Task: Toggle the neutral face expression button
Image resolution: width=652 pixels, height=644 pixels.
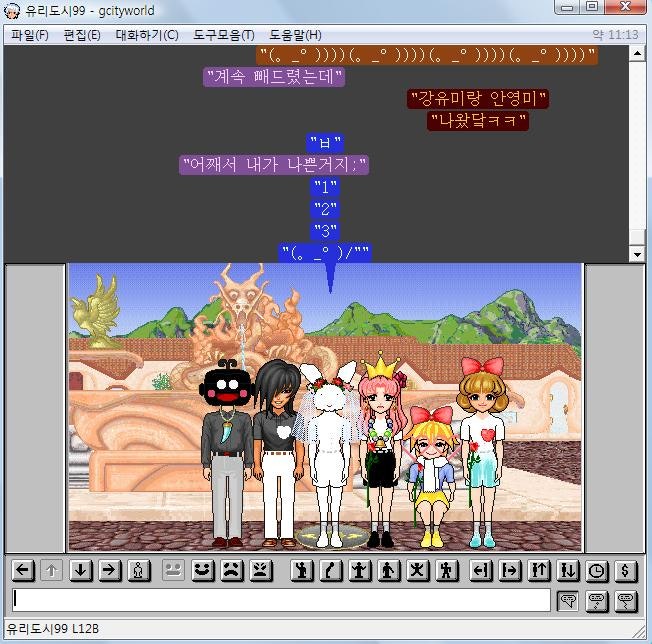Action: click(173, 571)
